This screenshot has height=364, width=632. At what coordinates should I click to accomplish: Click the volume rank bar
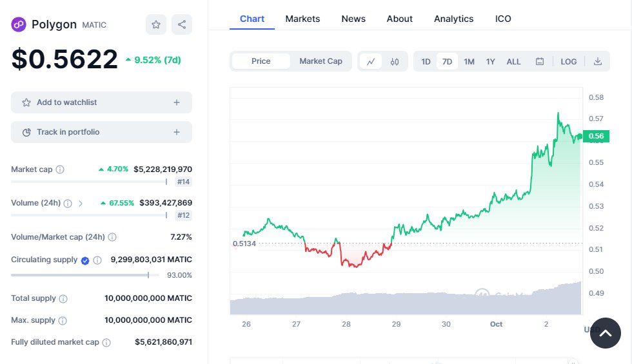[x=89, y=215]
